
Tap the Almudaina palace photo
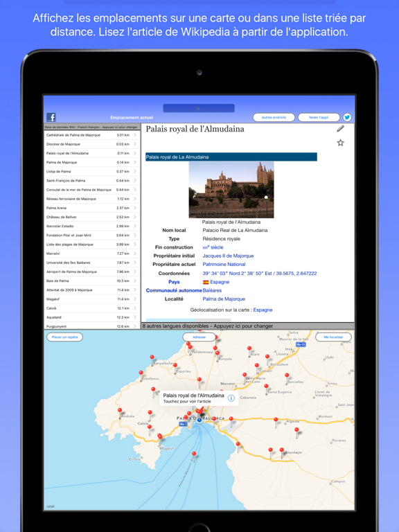[x=231, y=190]
